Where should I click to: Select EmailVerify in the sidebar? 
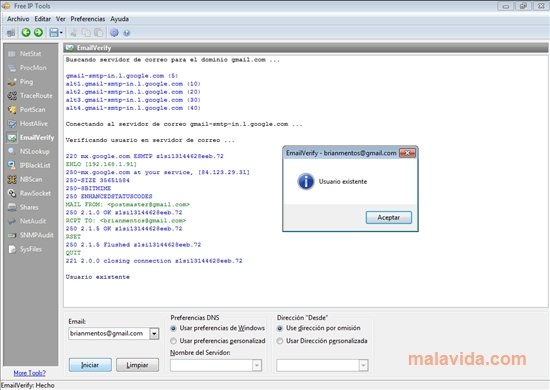pos(31,137)
